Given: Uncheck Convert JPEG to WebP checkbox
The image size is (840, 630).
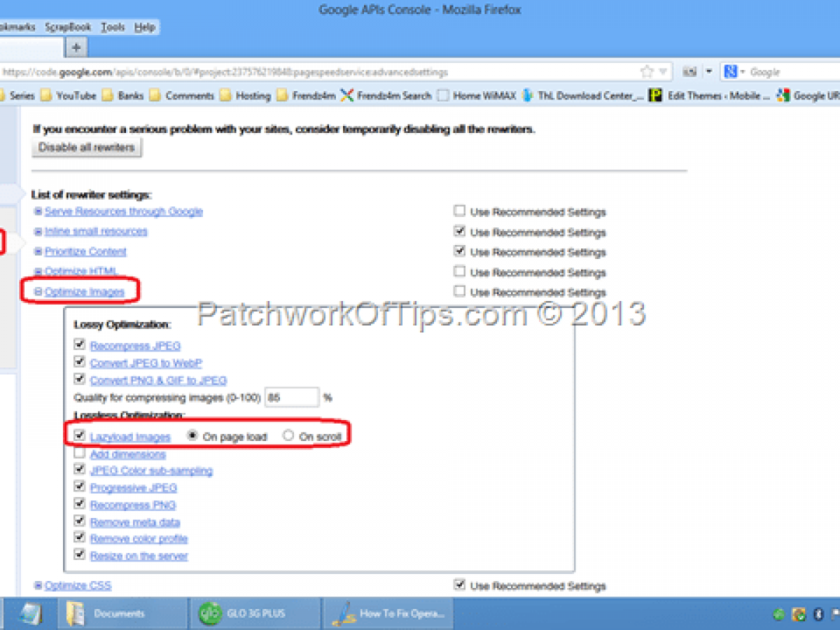Looking at the screenshot, I should tap(79, 362).
